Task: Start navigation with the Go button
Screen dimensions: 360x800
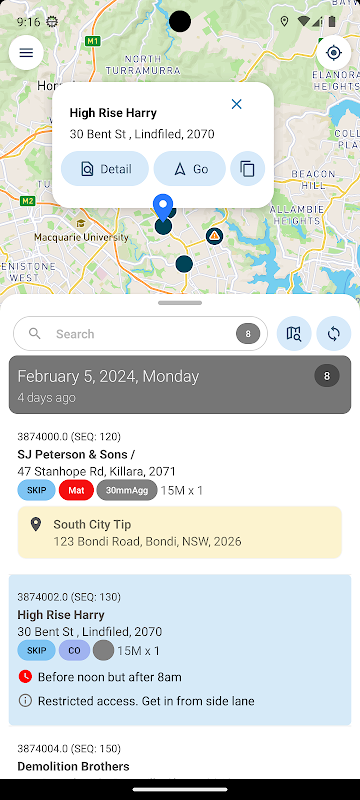Action: [x=190, y=169]
